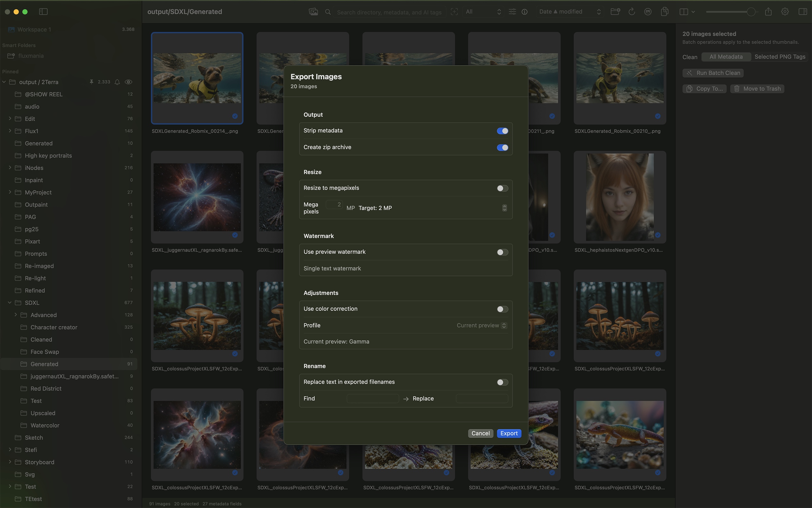Open the filter sliders icon
This screenshot has width=812, height=508.
pos(512,12)
